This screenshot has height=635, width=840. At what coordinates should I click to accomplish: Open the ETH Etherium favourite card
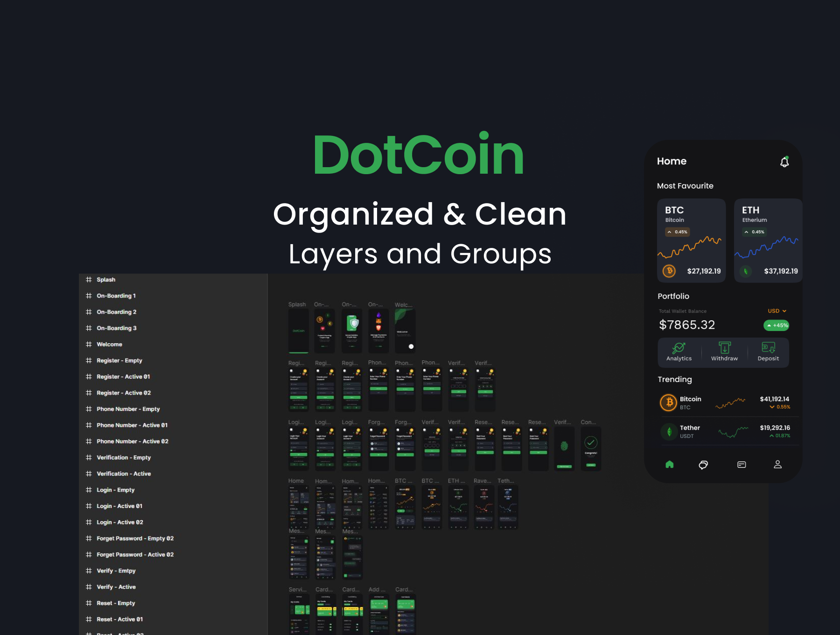click(x=768, y=240)
